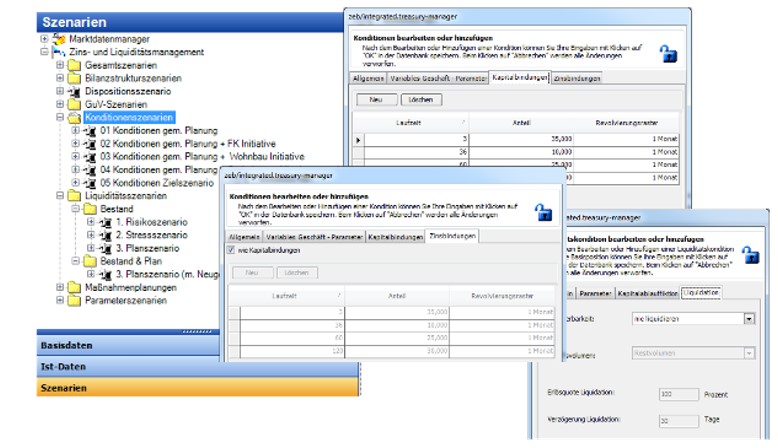Click the icon of 05 Konditionen Zielszenario
This screenshot has height=448, width=778.
[90, 183]
